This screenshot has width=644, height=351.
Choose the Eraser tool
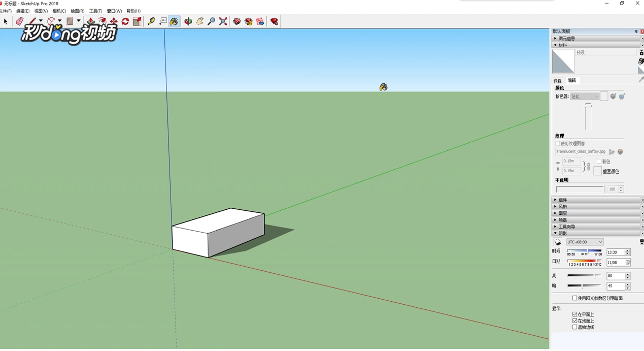19,21
